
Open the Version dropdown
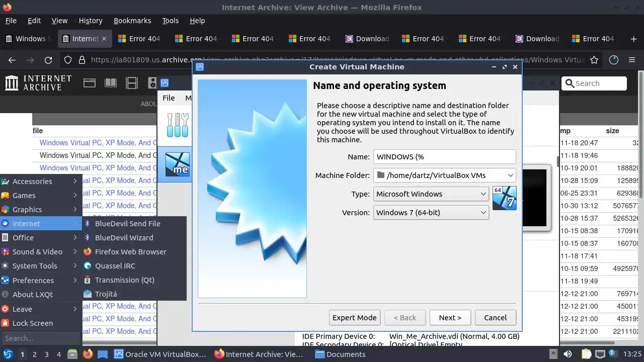(x=431, y=212)
